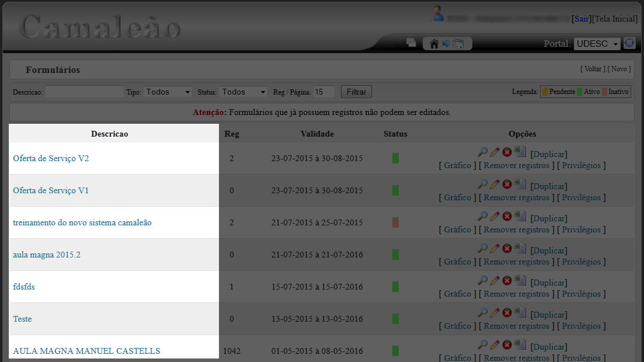Open the Oferta de Serviço V1 form link
644x362 pixels.
pos(51,190)
